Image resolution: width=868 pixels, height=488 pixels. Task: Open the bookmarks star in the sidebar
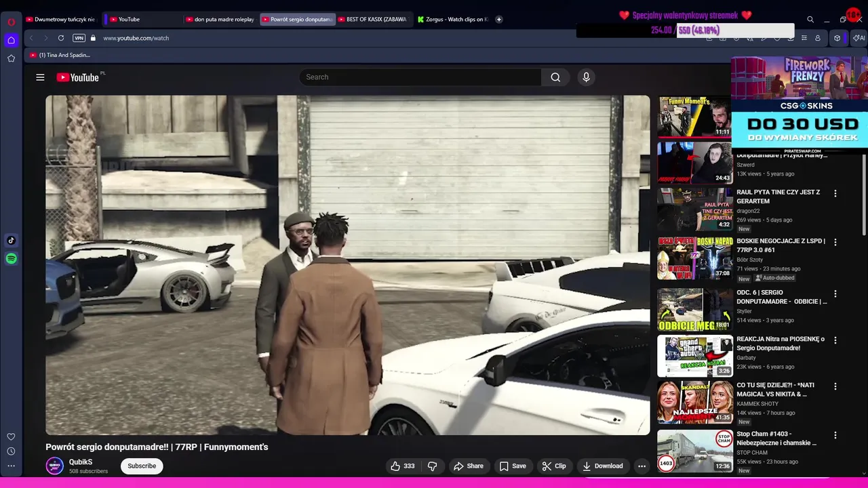click(x=11, y=58)
